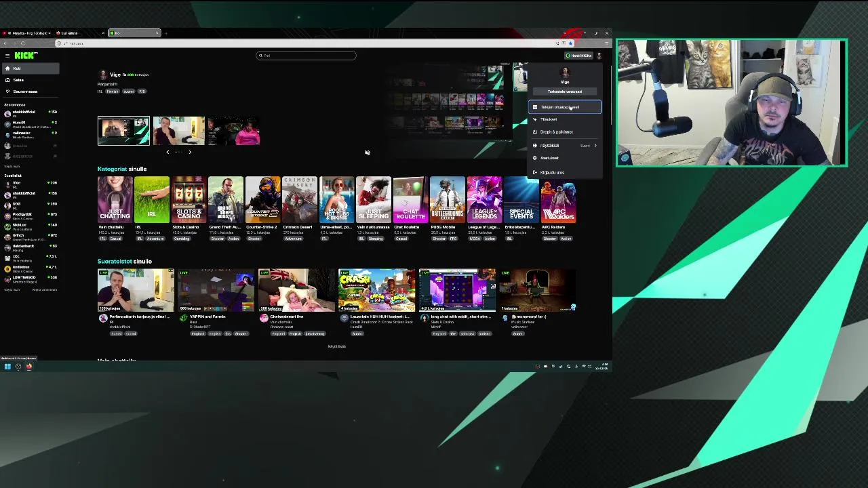Reload the page with browser refresh

pos(22,43)
